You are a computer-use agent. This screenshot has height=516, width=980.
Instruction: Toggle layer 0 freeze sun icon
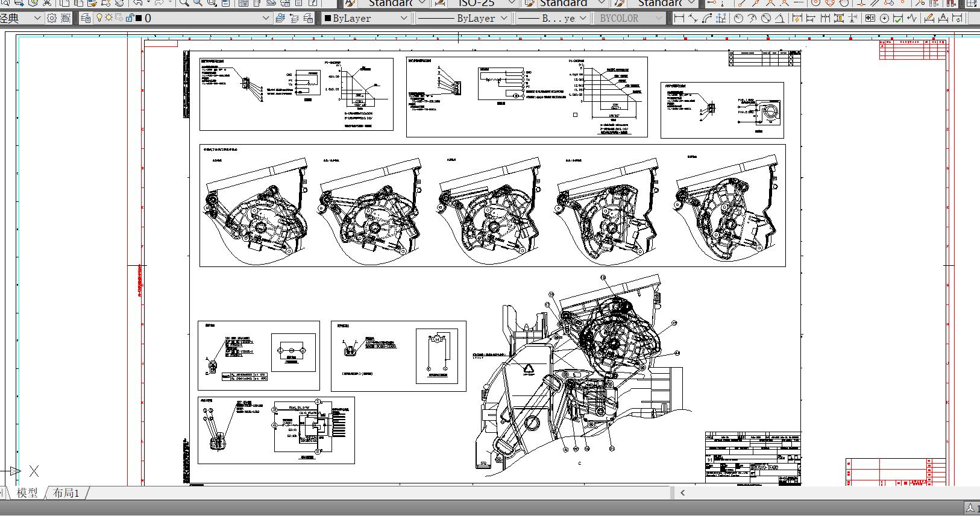pos(109,17)
